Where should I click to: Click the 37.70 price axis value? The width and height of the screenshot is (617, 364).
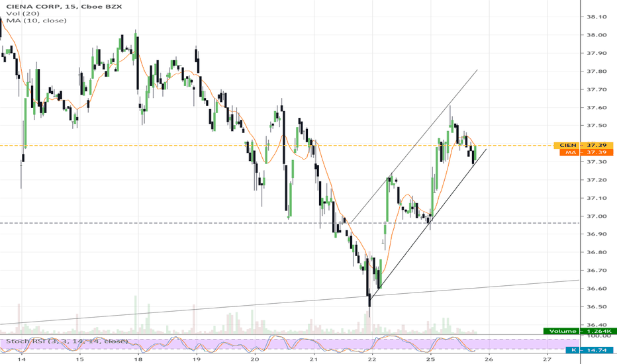click(596, 89)
